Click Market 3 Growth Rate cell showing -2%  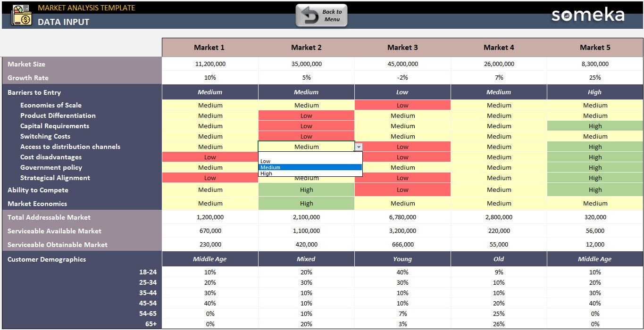402,77
